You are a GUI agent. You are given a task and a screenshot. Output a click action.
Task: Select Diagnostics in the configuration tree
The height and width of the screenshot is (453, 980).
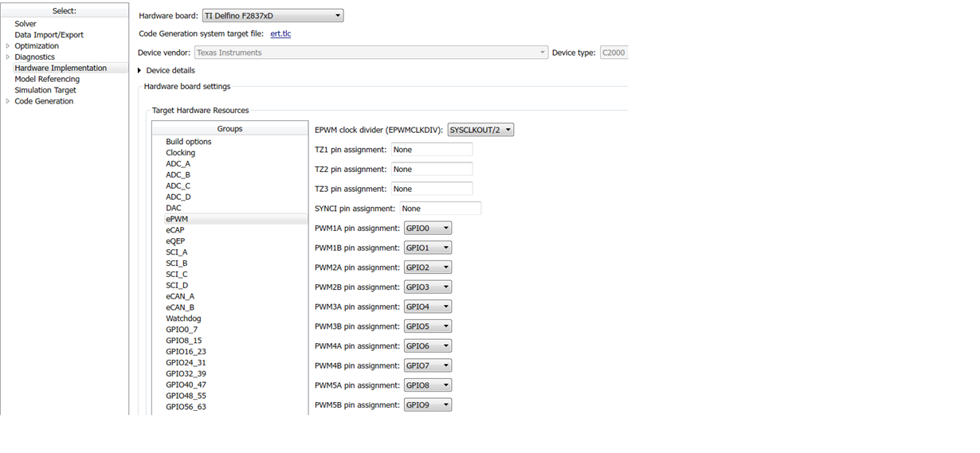35,57
